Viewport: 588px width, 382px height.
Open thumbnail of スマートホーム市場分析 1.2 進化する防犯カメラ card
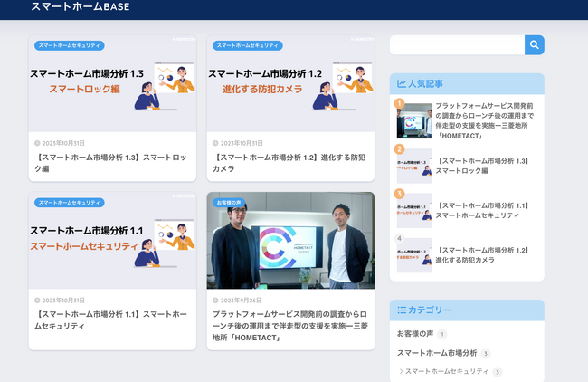coord(290,83)
